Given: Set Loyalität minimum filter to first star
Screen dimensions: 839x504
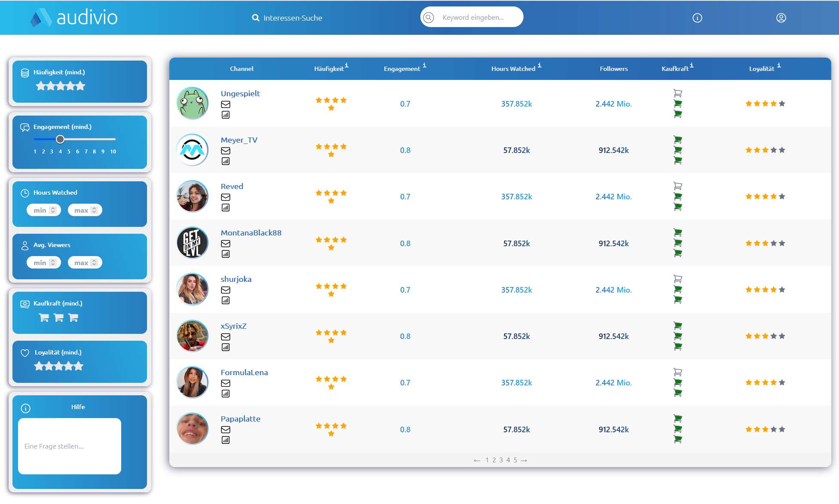Looking at the screenshot, I should click(39, 367).
